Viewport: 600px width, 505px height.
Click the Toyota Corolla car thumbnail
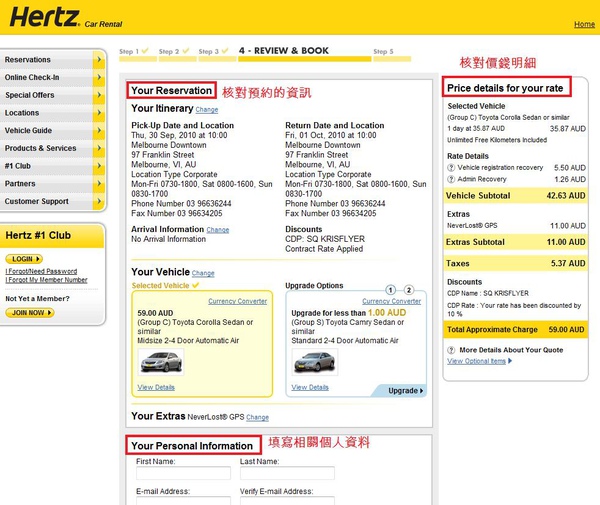click(x=161, y=362)
